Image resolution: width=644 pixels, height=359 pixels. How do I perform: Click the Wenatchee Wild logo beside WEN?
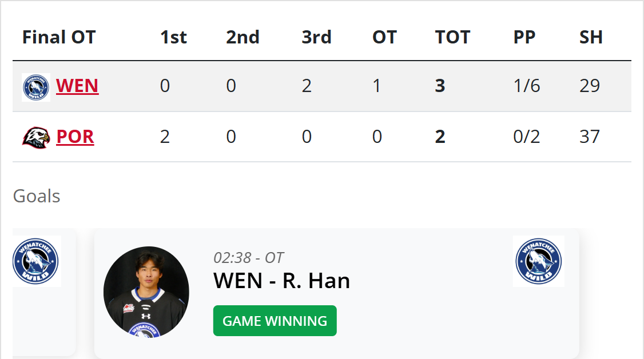coord(36,87)
